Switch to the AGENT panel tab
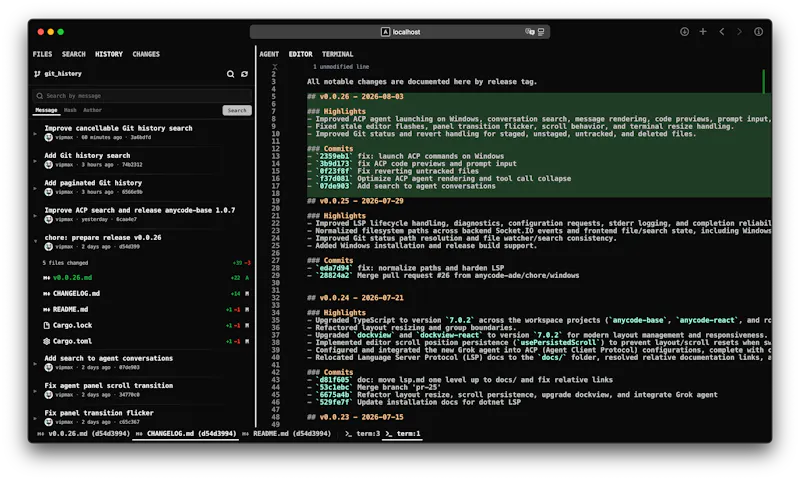Image resolution: width=800 pixels, height=480 pixels. click(x=269, y=54)
